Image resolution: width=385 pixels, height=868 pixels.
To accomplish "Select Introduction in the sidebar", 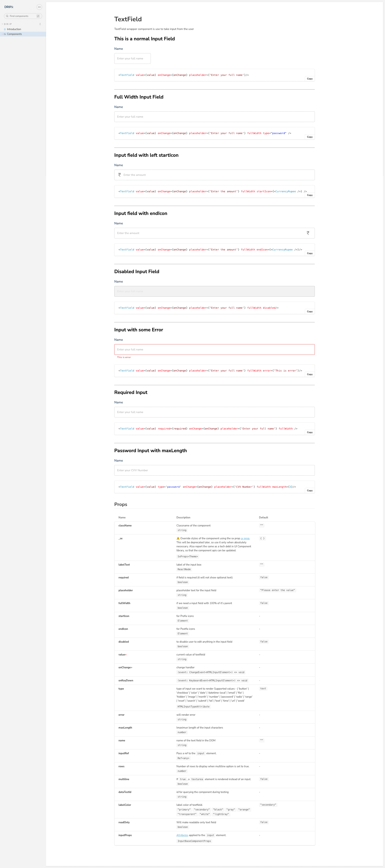I will tap(14, 29).
